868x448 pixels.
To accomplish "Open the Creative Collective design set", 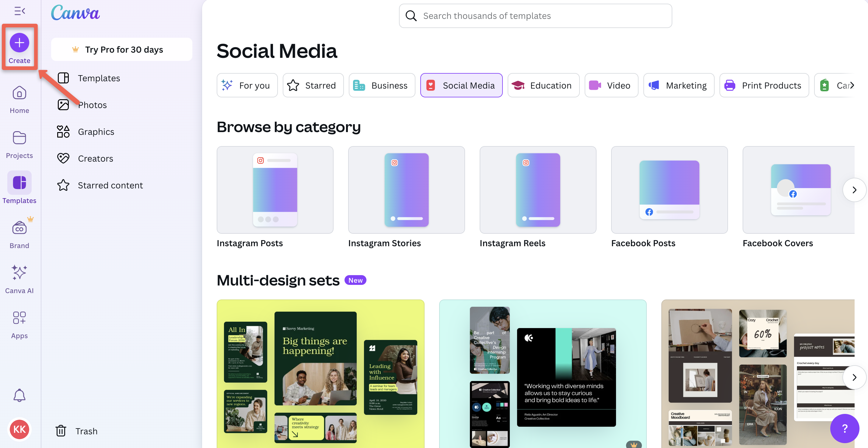I will pyautogui.click(x=543, y=374).
